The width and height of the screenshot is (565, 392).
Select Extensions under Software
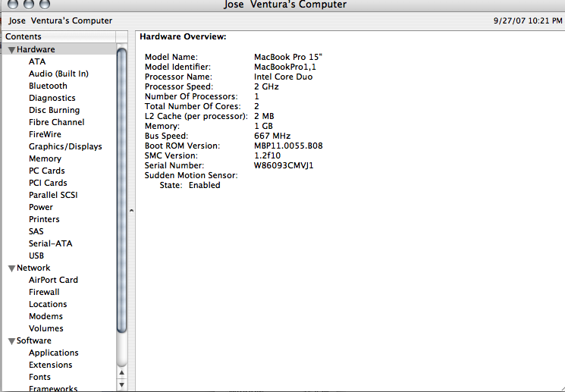pyautogui.click(x=51, y=365)
